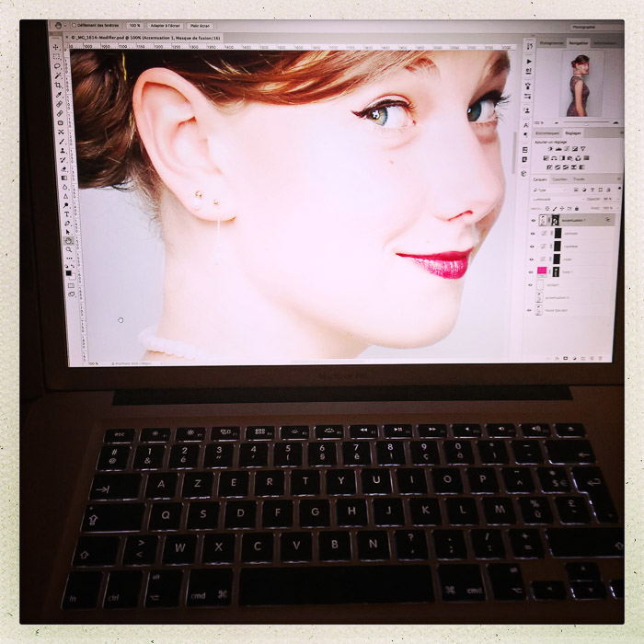The image size is (644, 644).
Task: Hide the pink fill layer eye icon
Action: (531, 272)
